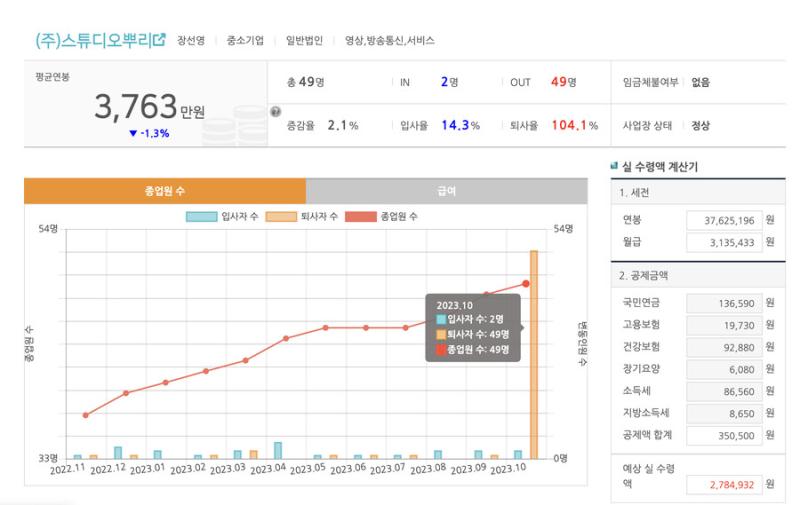Click the 소득세 field 86,560
This screenshot has height=505, width=800.
point(724,391)
